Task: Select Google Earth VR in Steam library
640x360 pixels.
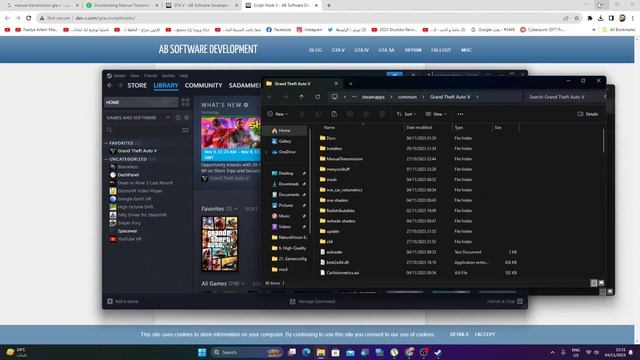Action: tap(134, 199)
